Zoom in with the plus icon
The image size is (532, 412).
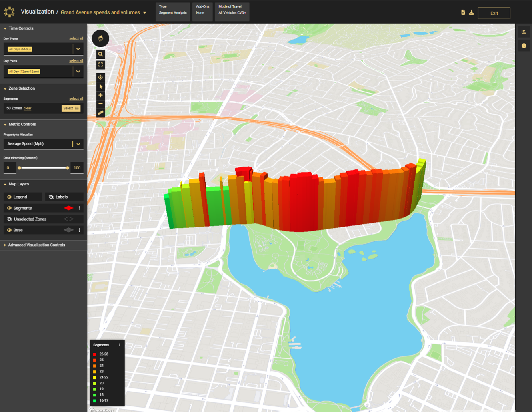click(100, 95)
